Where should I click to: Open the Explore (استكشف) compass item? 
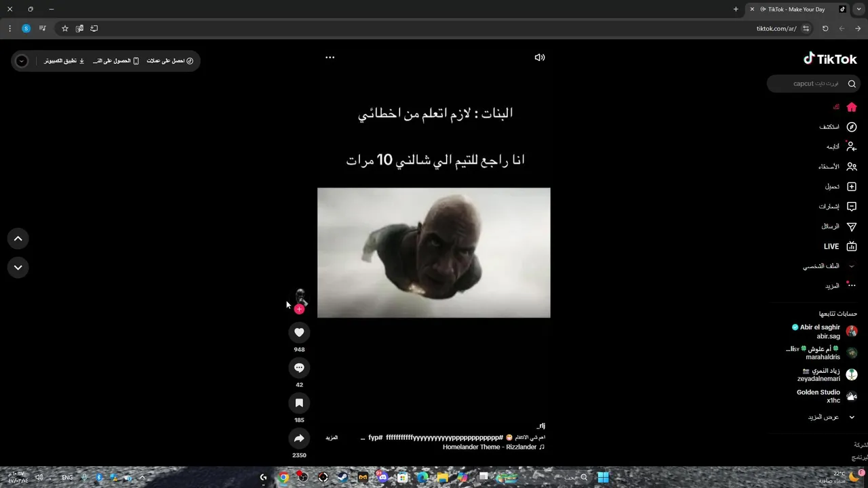[x=838, y=127]
